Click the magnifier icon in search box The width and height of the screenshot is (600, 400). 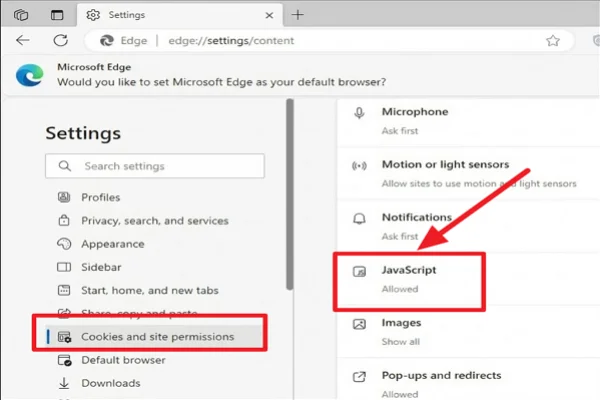coord(65,166)
